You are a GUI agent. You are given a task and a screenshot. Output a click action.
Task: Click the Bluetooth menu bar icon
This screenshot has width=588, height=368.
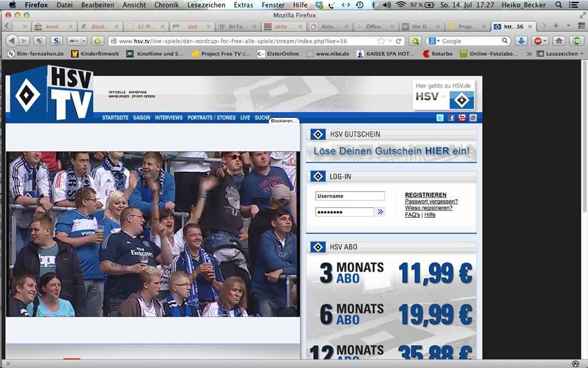373,5
